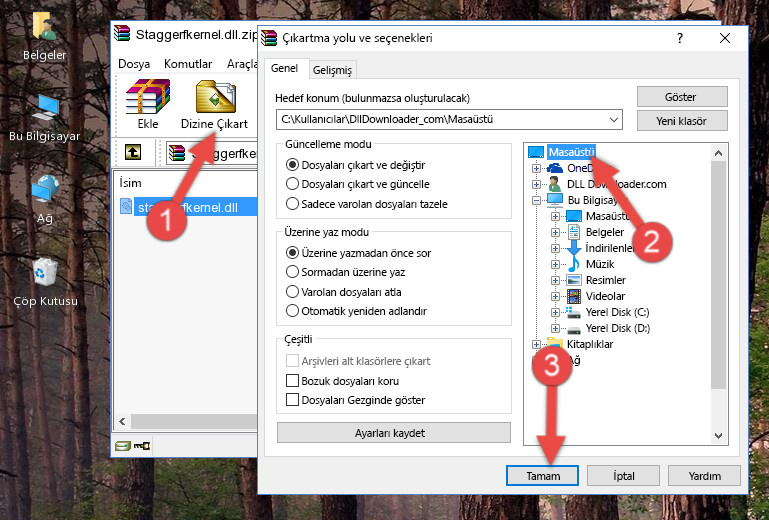Click folder tree scroll-down arrow
Image resolution: width=769 pixels, height=520 pixels.
[x=718, y=436]
